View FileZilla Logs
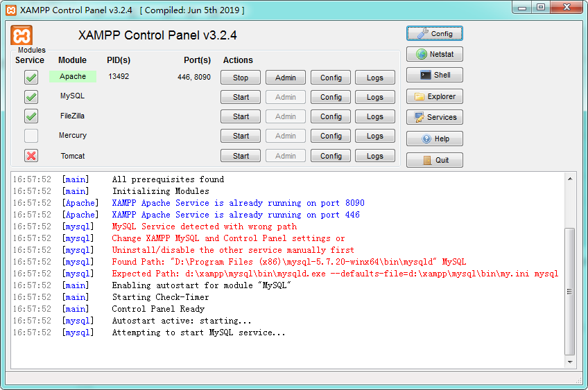Screen dimensions: 588x390 pyautogui.click(x=375, y=116)
